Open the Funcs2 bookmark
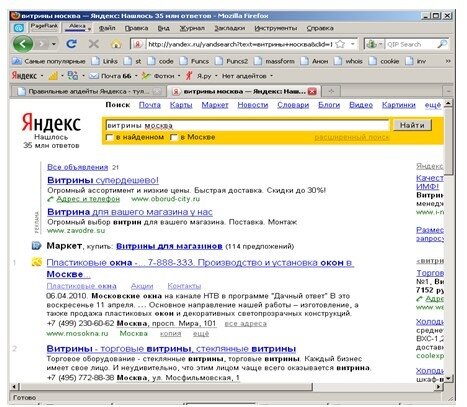 tap(232, 61)
